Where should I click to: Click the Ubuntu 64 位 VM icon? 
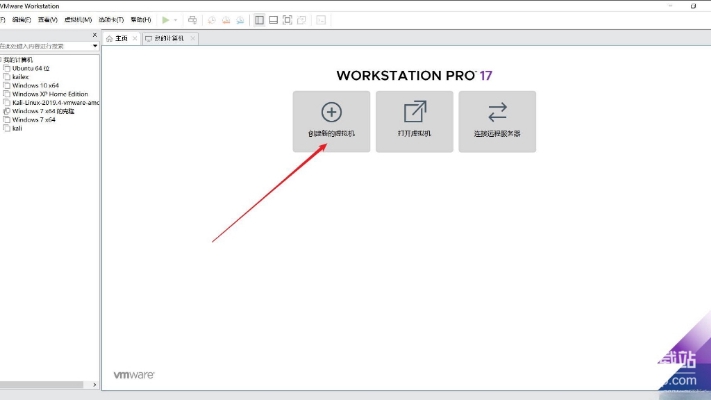7,68
